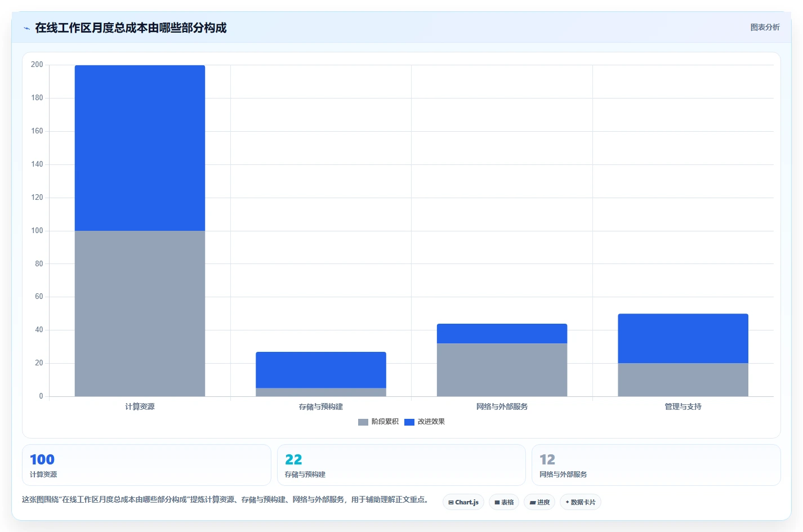
Task: Toggle the 改进效果 legend series
Action: click(425, 422)
